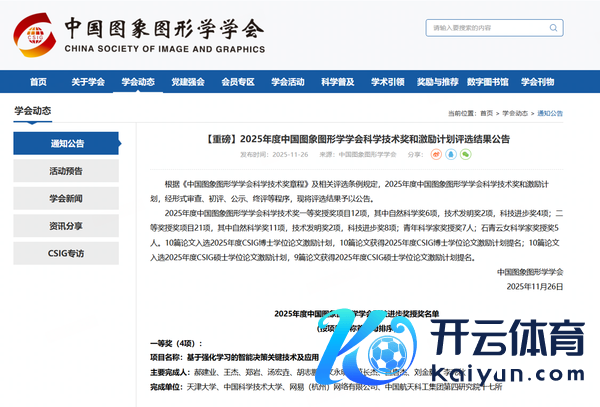This screenshot has width=600, height=407.
Task: Open the 关于学会 navigation menu
Action: tap(88, 82)
